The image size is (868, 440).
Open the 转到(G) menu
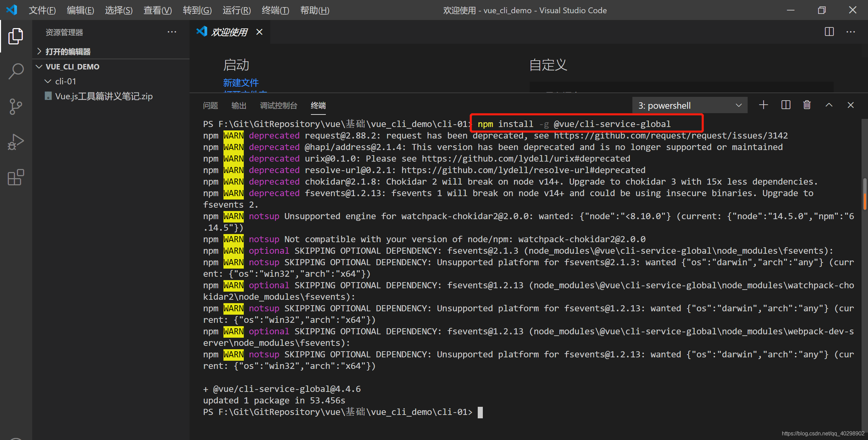coord(197,10)
